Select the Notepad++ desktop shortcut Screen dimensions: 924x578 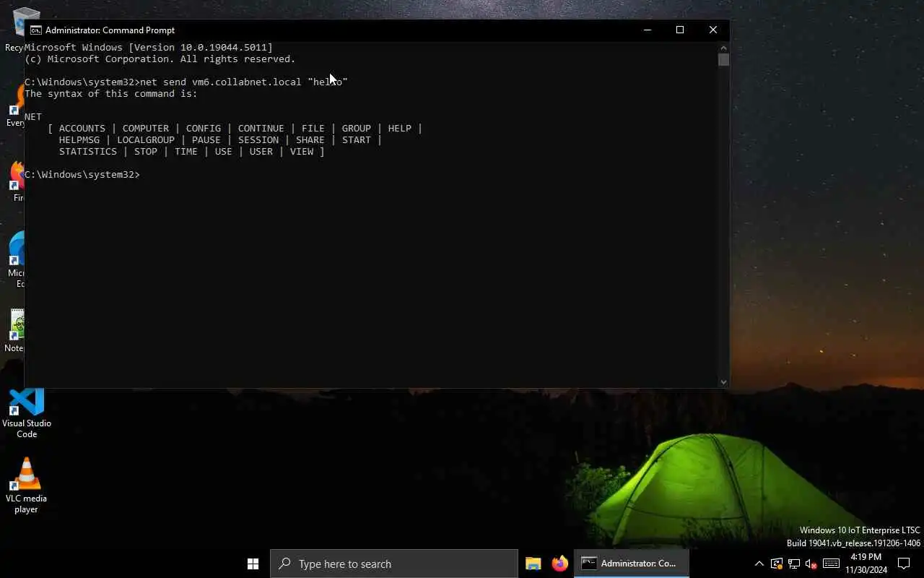click(x=14, y=331)
